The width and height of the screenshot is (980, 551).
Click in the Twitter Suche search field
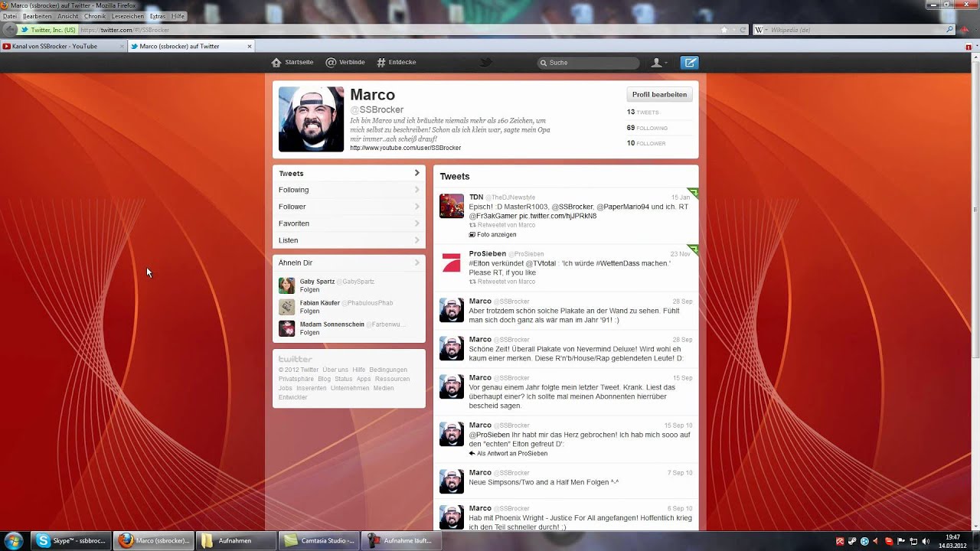pos(588,63)
